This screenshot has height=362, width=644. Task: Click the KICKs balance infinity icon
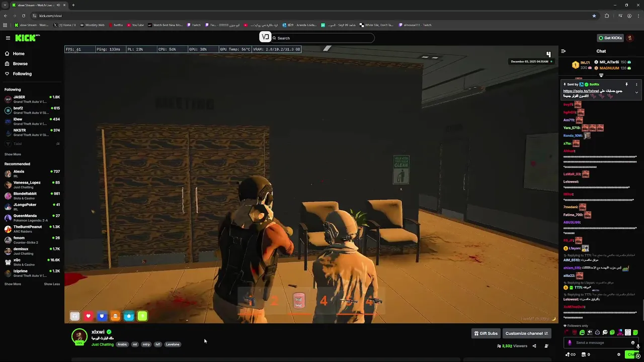click(x=570, y=354)
